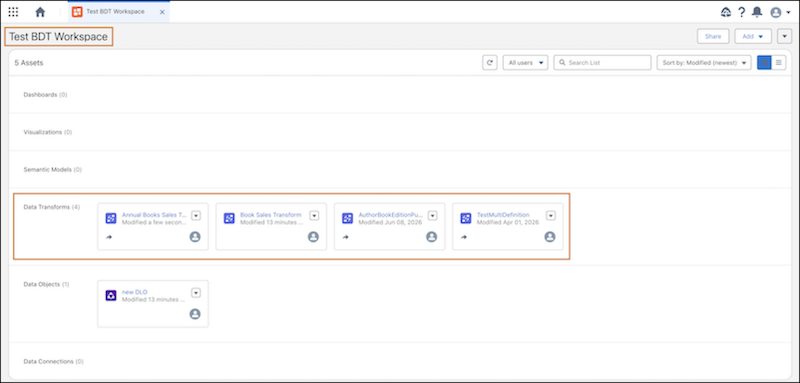Click the Modified Apr 01, 2026 text
This screenshot has height=383, width=800.
click(508, 223)
